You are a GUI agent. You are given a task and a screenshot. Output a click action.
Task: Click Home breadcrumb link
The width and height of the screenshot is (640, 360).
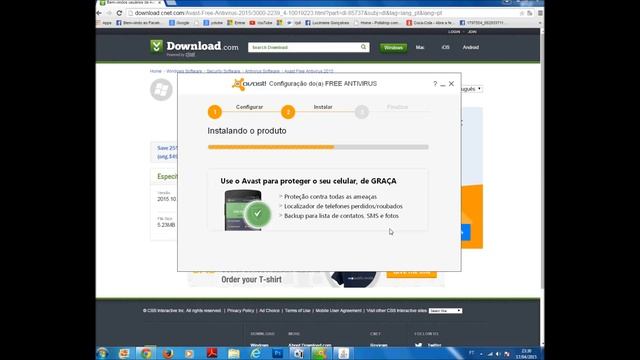[156, 71]
